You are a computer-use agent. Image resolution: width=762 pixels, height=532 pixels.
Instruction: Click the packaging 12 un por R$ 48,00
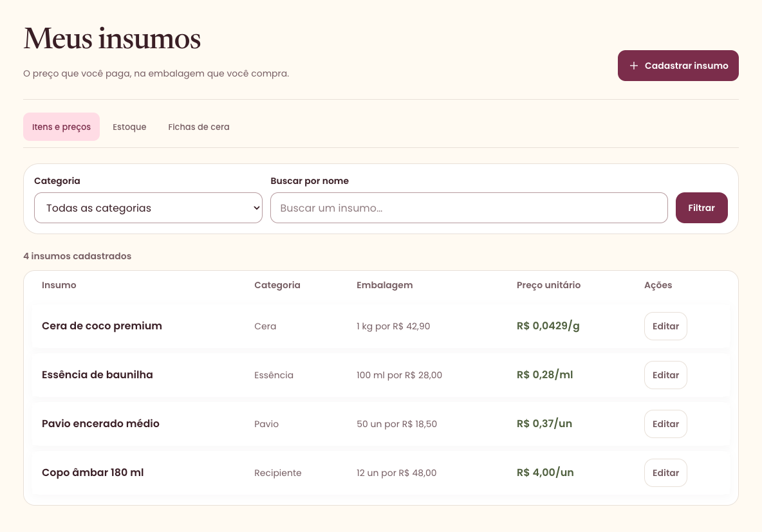pyautogui.click(x=396, y=473)
